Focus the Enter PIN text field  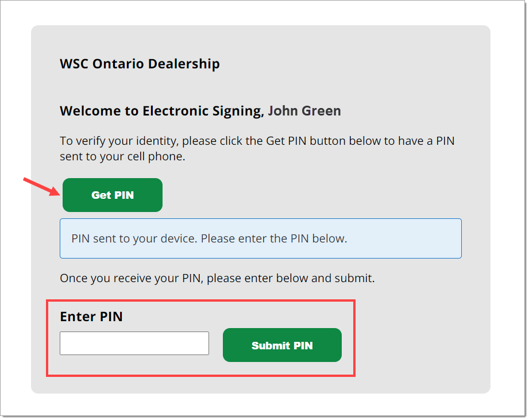pyautogui.click(x=134, y=343)
